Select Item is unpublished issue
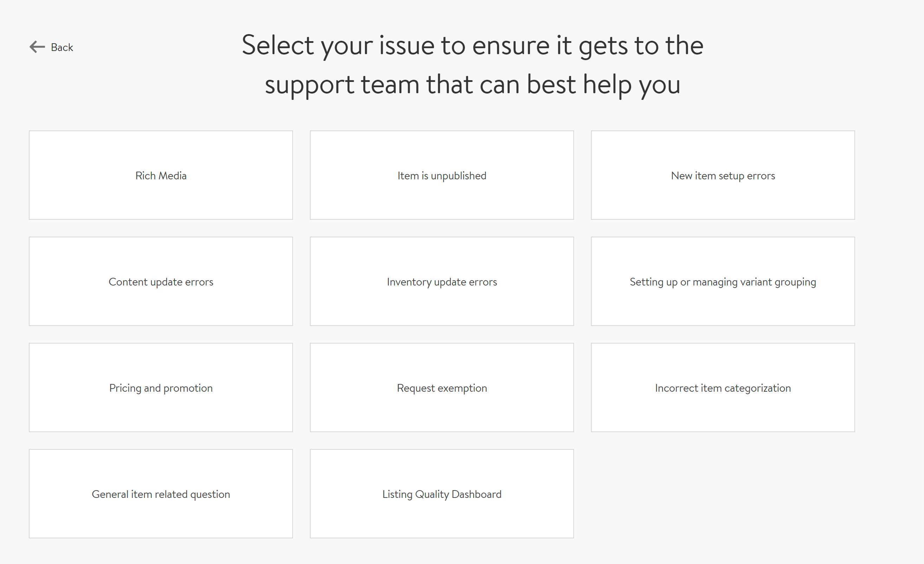 coord(442,175)
